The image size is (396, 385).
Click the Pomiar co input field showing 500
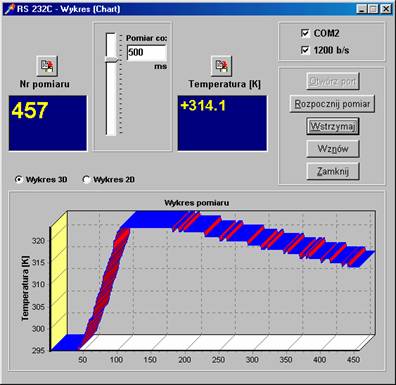coord(147,53)
